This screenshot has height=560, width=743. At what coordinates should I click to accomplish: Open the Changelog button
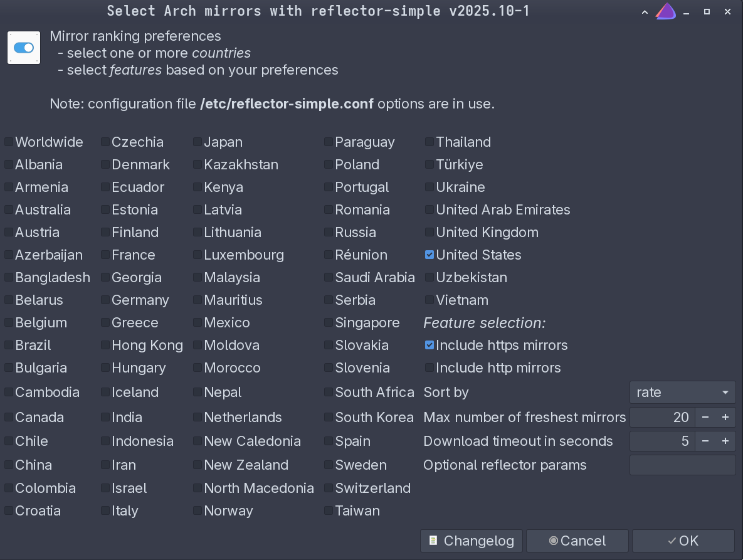pyautogui.click(x=472, y=541)
